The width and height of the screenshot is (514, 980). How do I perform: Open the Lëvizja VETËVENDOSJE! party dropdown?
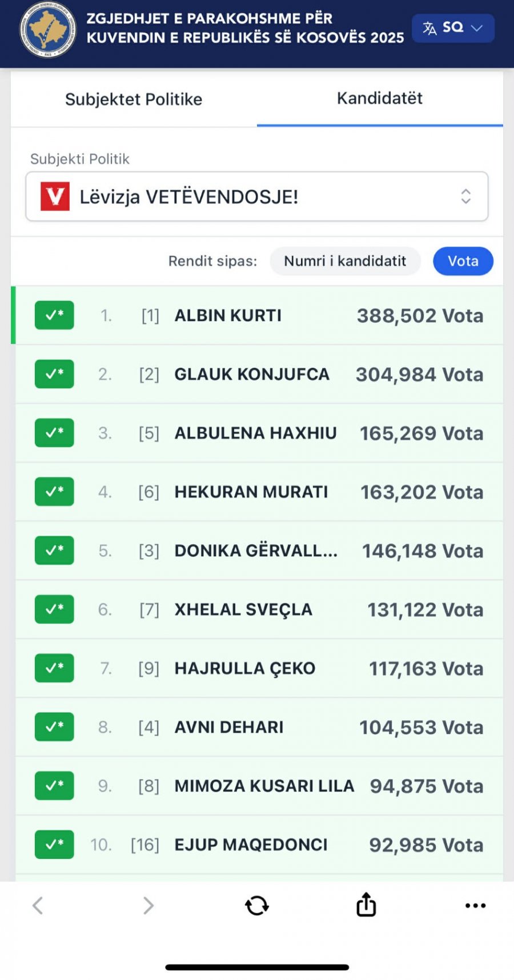[256, 197]
